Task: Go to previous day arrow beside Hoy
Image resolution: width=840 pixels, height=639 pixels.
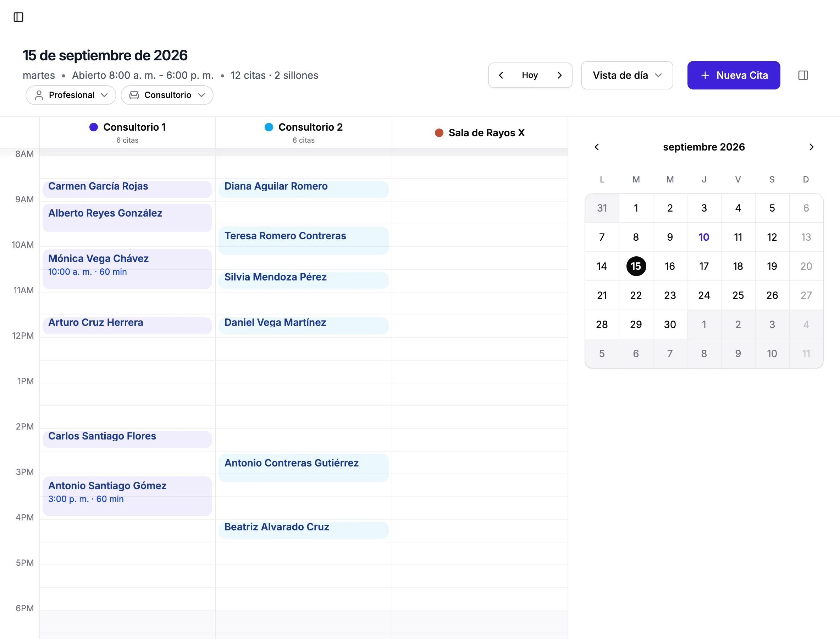Action: [501, 75]
